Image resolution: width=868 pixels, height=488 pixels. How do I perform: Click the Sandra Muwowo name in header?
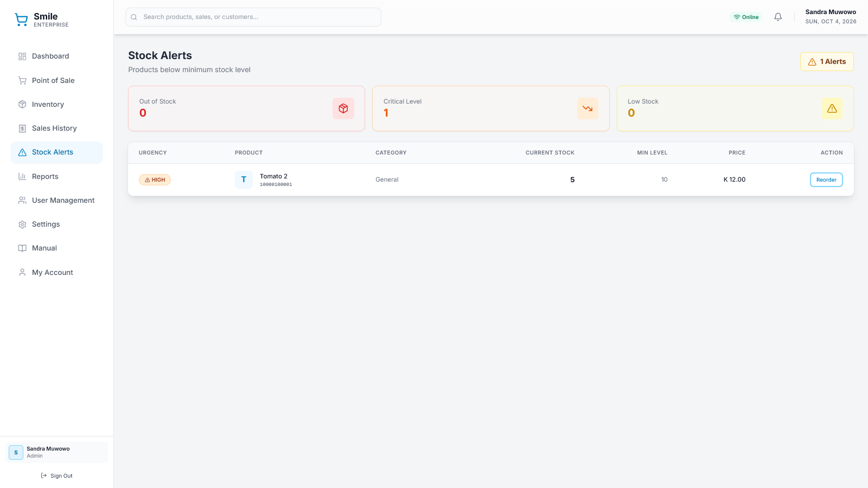[x=831, y=12]
